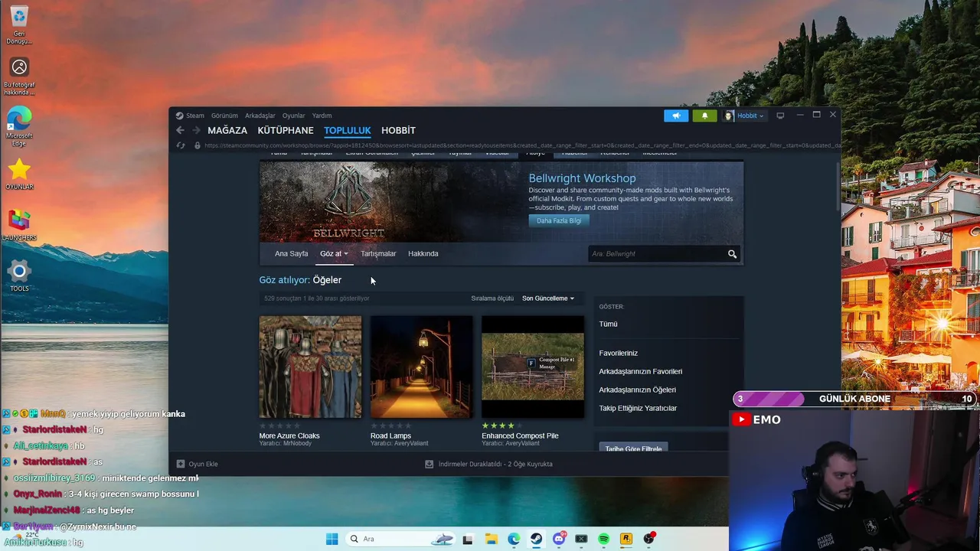
Task: Open the workshop 'Ana Sayfa' tab
Action: 291,253
